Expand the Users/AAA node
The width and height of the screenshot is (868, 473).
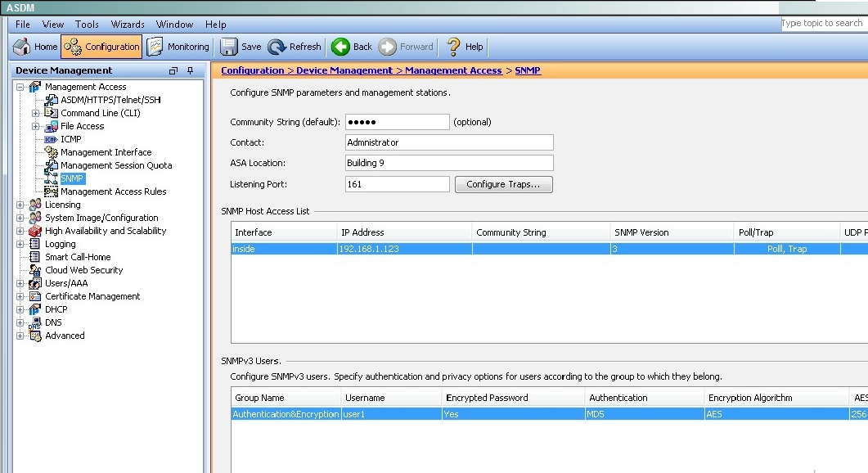(20, 284)
